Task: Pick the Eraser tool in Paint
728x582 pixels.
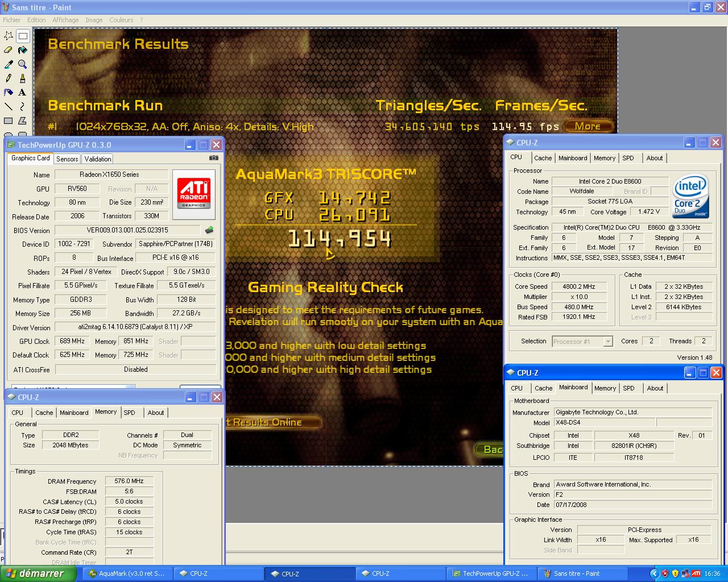Action: click(9, 50)
